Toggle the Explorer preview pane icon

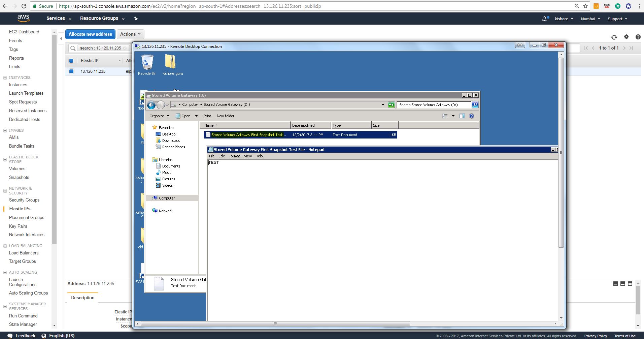(x=462, y=116)
